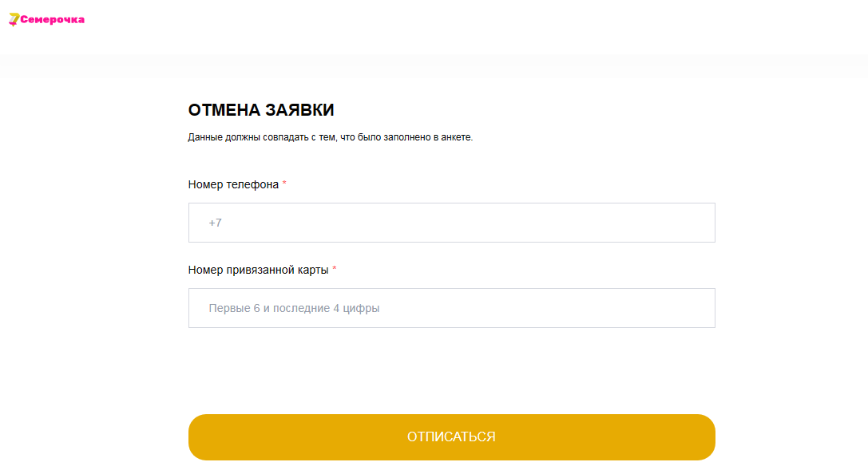Click the word анкете in the description

[x=457, y=137]
